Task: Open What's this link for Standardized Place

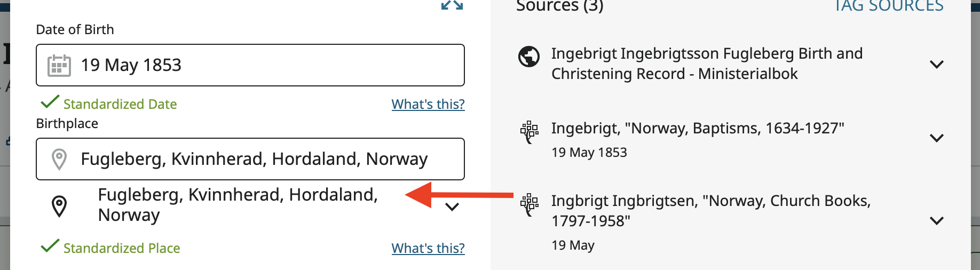Action: [428, 248]
